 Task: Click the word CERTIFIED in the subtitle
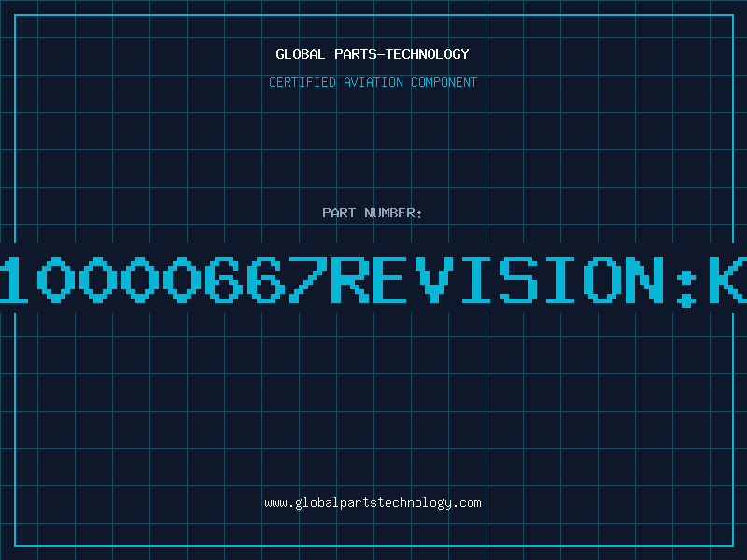[x=302, y=82]
